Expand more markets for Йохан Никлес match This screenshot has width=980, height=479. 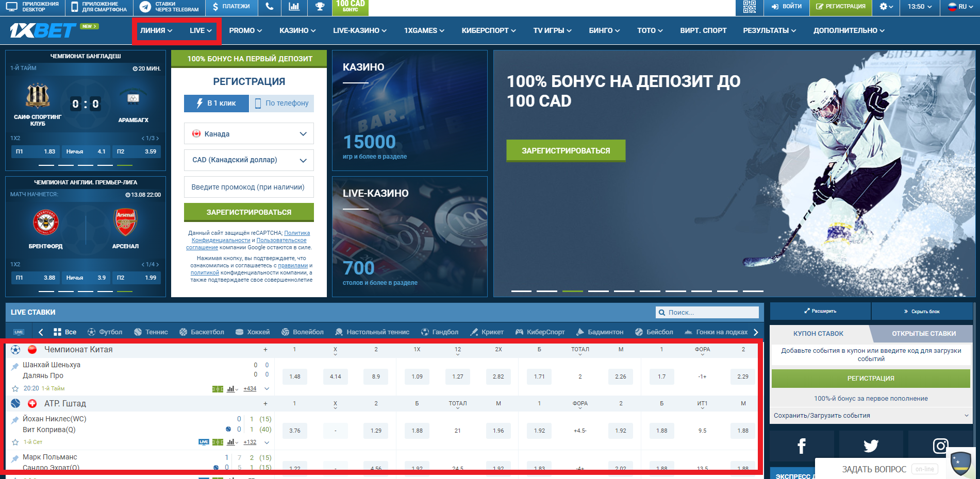point(267,442)
